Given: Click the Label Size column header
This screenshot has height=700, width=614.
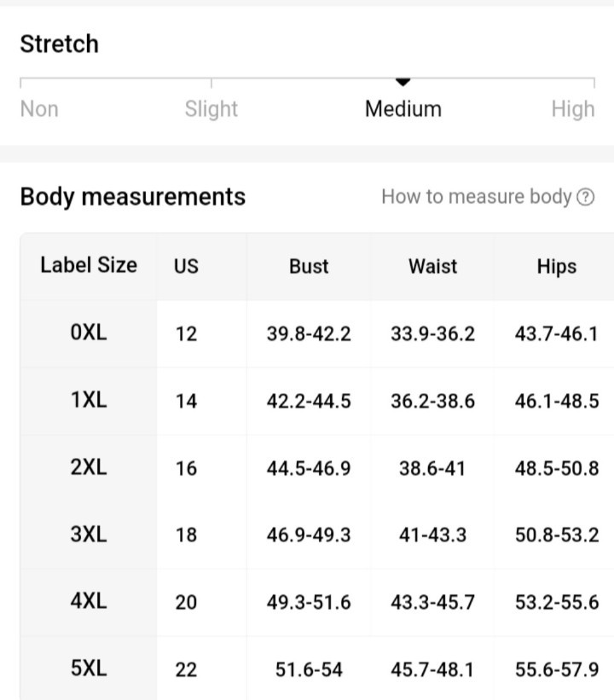Looking at the screenshot, I should (x=89, y=265).
